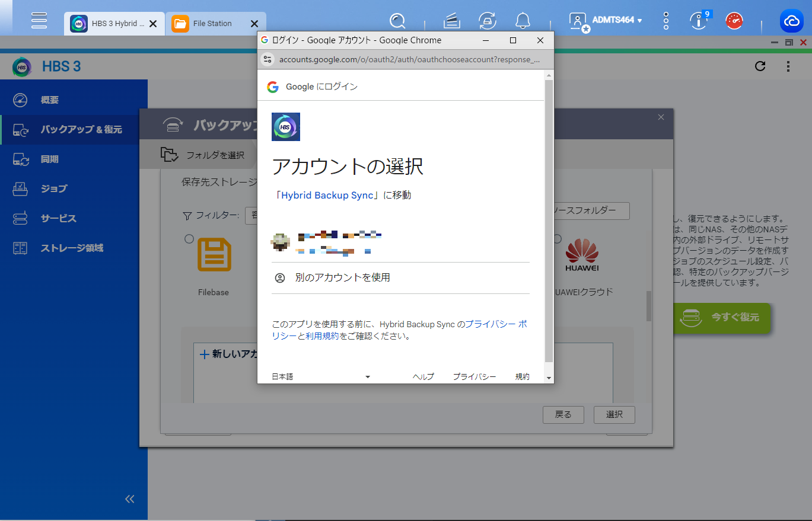
Task: Click the user account avatar icon
Action: pyautogui.click(x=578, y=22)
